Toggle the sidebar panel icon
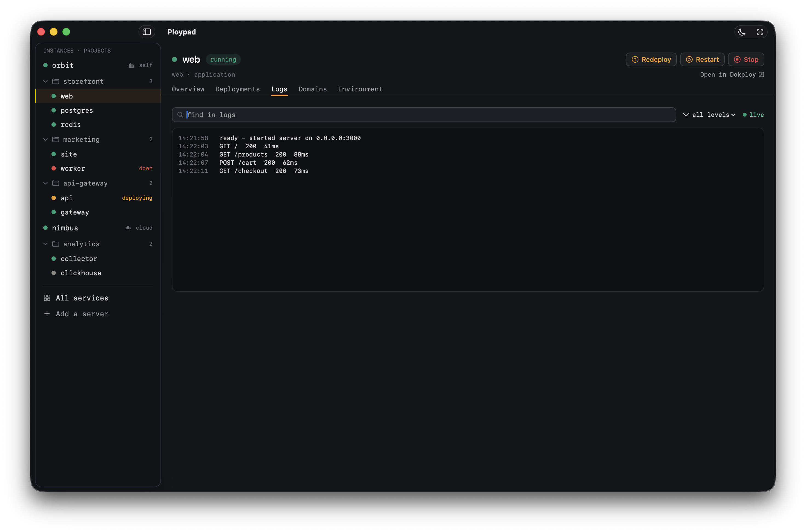Viewport: 806px width, 532px height. coord(146,32)
